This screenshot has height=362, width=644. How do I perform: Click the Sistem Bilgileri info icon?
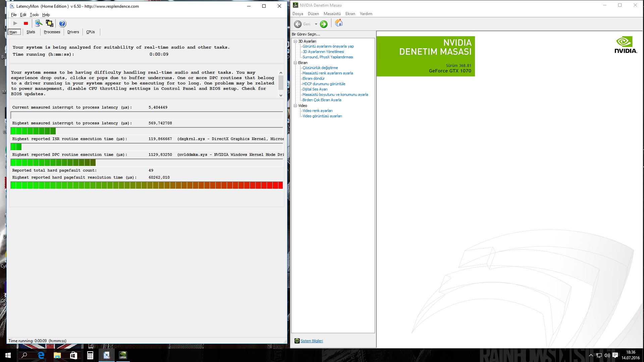tap(297, 341)
